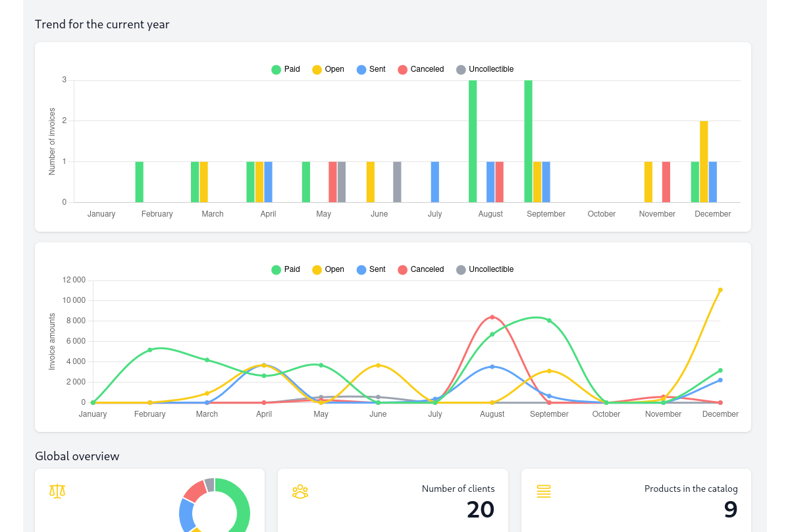Toggle the Uncollectible series in the line chart legend
Screen dimensions: 790x532
pyautogui.click(x=485, y=269)
